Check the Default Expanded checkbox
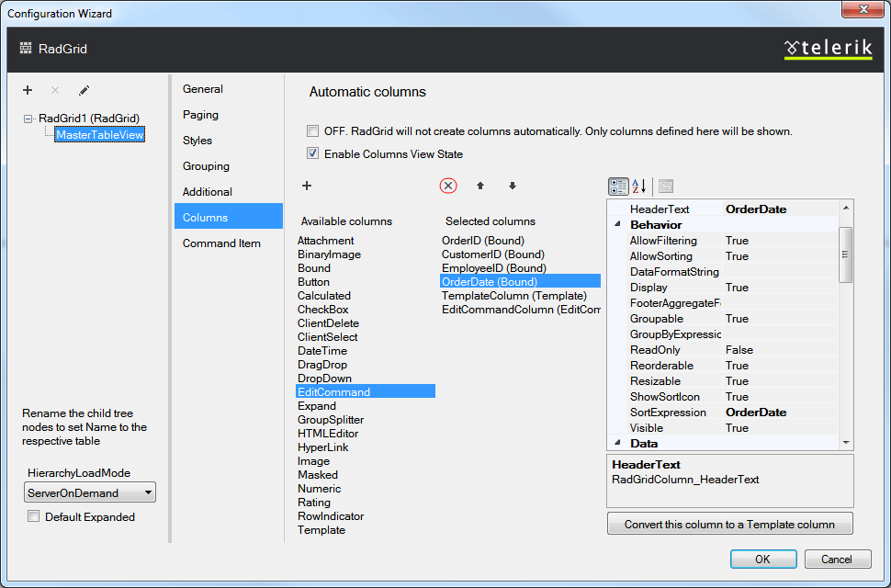This screenshot has height=588, width=891. click(x=33, y=516)
